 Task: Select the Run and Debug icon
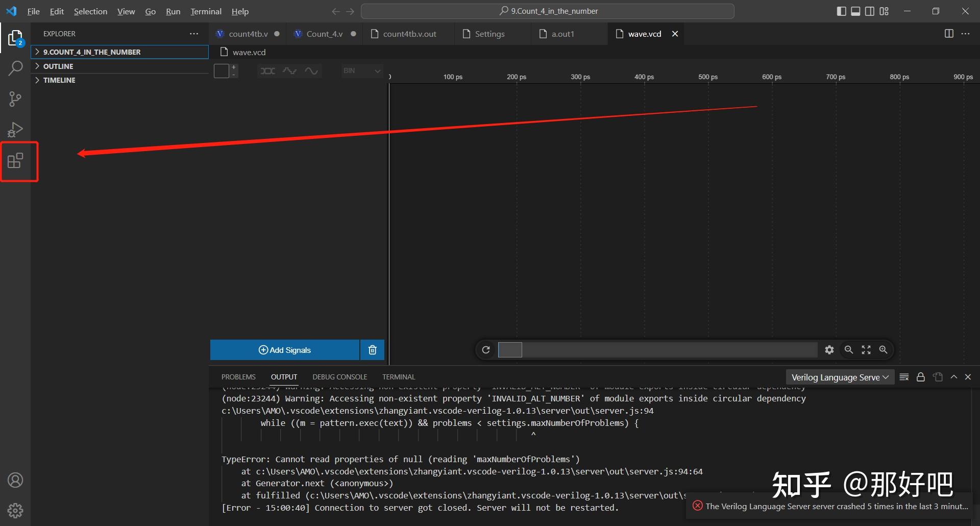(x=15, y=129)
